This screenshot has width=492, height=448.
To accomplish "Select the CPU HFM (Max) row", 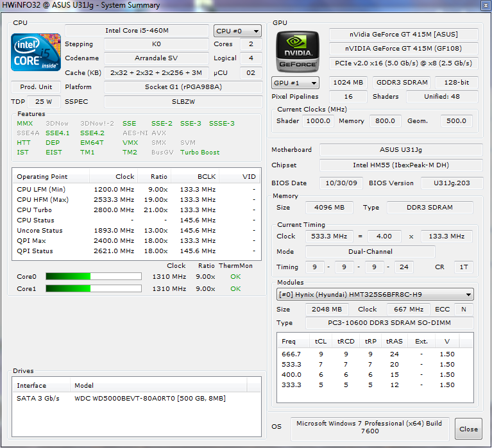I will (137, 200).
